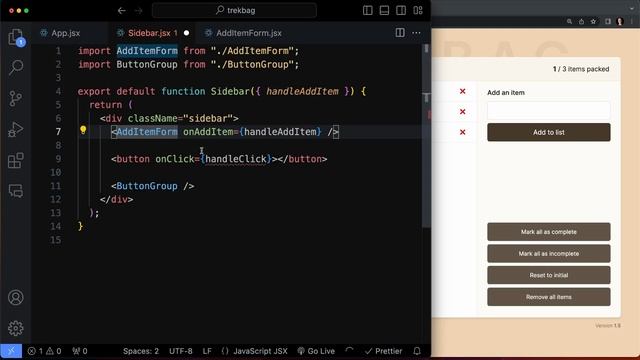The width and height of the screenshot is (640, 360).
Task: Click the Mark all as complete button
Action: (x=549, y=232)
